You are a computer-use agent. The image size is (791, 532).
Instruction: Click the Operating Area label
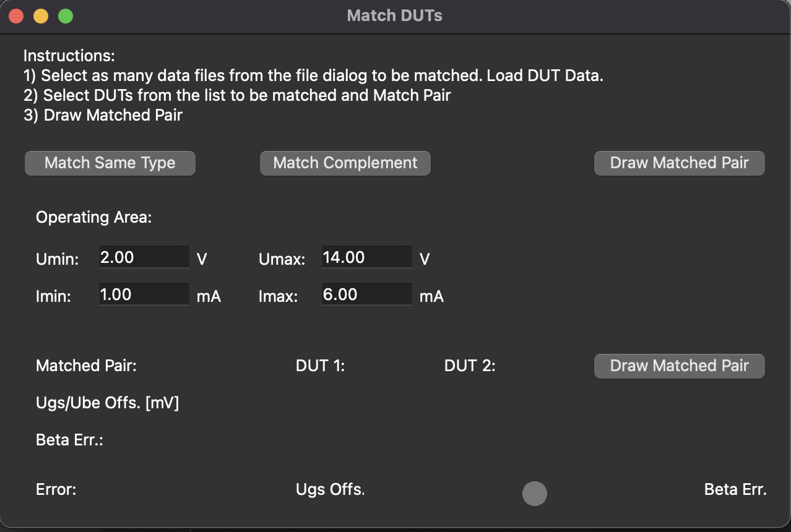94,218
